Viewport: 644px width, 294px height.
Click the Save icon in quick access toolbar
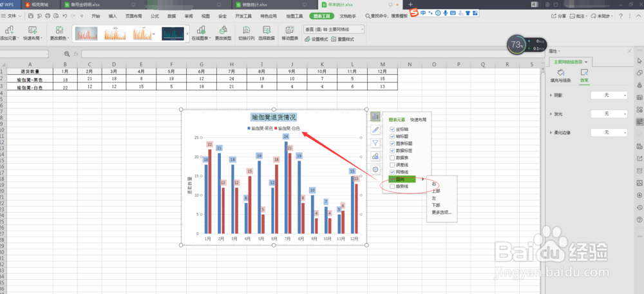(31, 16)
